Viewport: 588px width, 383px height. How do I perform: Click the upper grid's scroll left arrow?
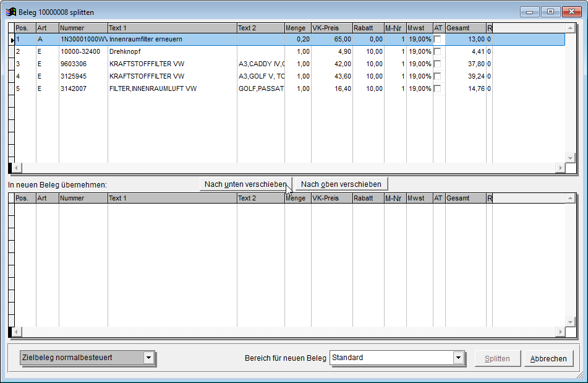pos(17,168)
